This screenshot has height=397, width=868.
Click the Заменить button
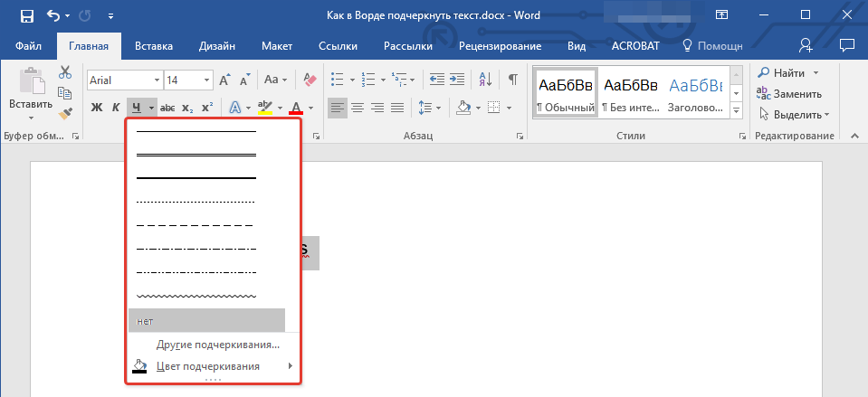click(790, 93)
